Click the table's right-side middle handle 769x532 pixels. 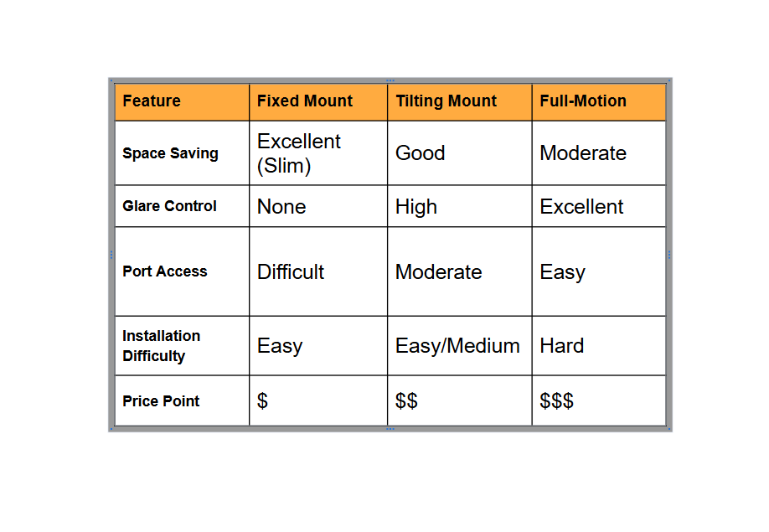point(669,255)
